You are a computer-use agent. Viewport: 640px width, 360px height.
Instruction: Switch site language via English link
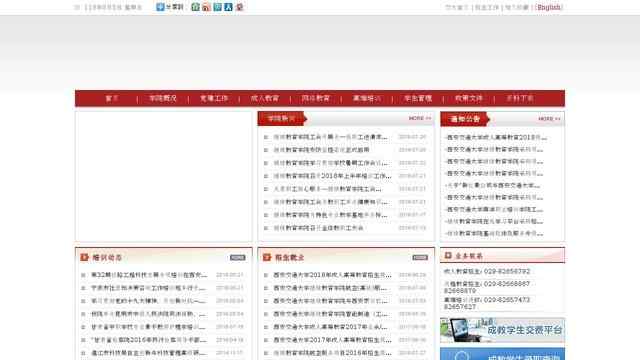tap(549, 7)
